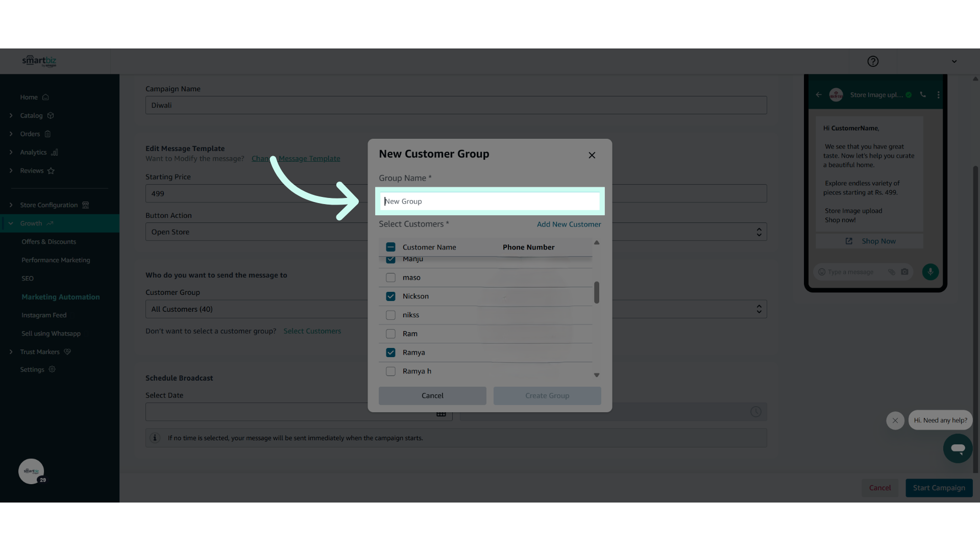
Task: Click the Add New Customer link
Action: click(569, 224)
